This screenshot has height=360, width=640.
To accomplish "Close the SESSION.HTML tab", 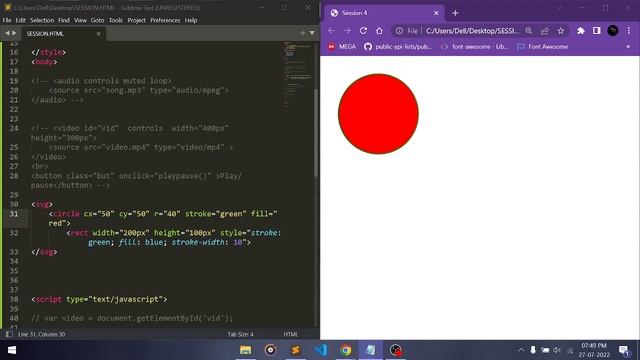I will point(98,34).
